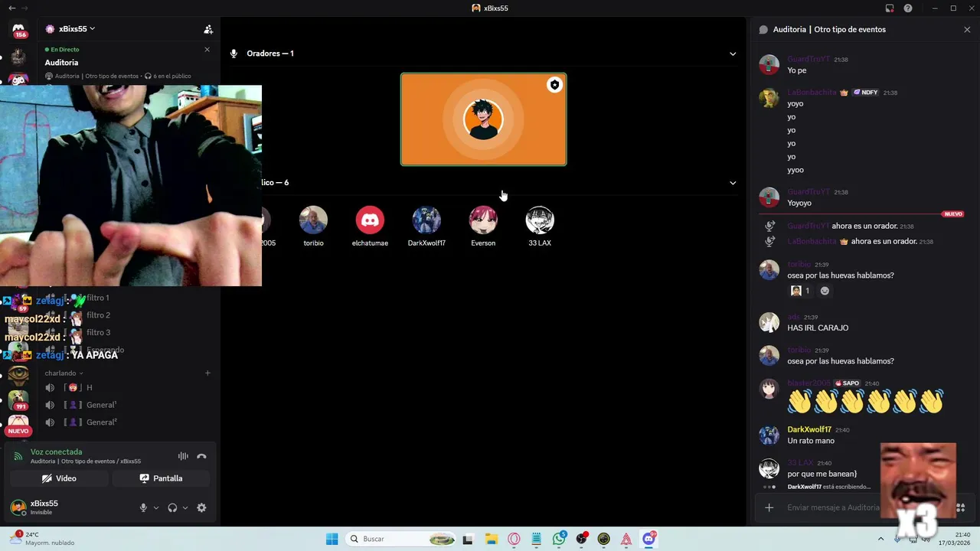Open Discord taskbar icon
The height and width of the screenshot is (551, 980).
click(649, 540)
